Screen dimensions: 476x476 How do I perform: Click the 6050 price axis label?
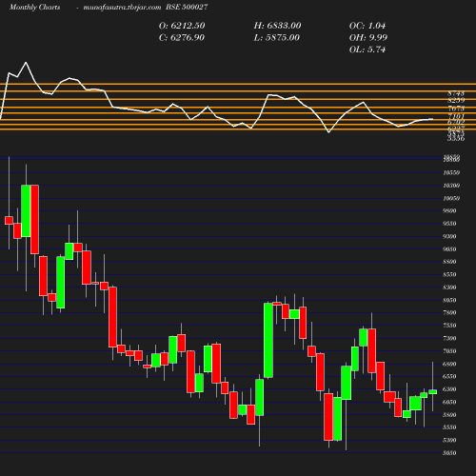pyautogui.click(x=449, y=402)
